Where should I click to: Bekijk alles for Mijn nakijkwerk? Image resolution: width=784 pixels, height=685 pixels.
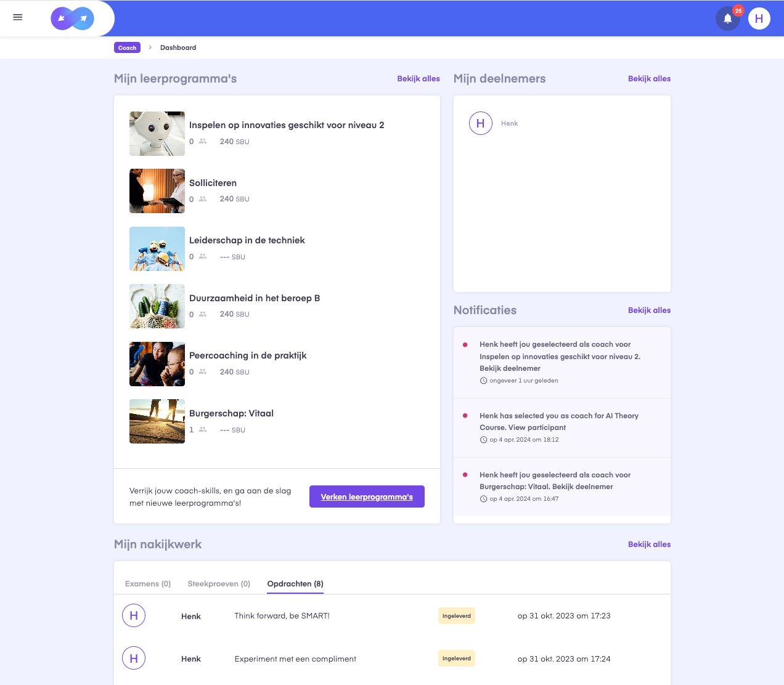649,545
